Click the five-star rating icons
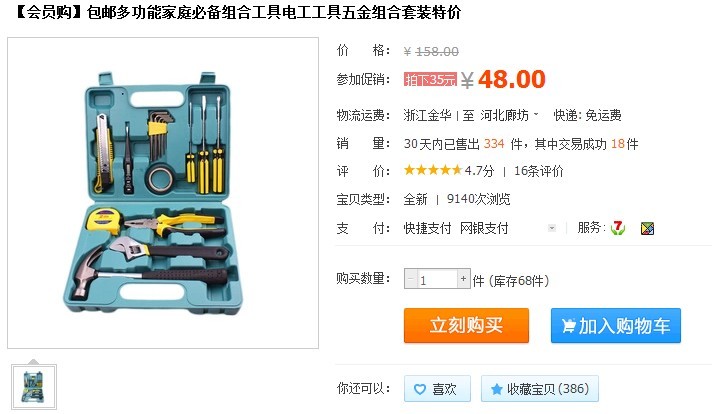Image resolution: width=712 pixels, height=414 pixels. coord(433,170)
